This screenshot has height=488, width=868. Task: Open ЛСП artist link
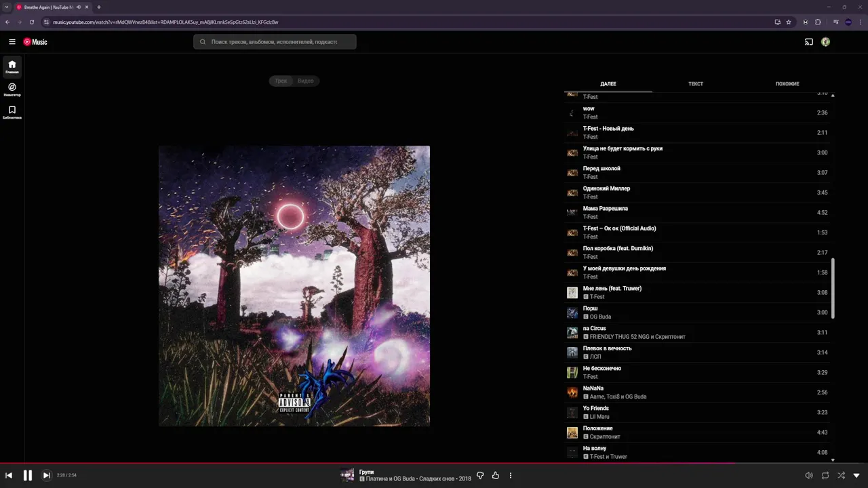[x=595, y=357]
